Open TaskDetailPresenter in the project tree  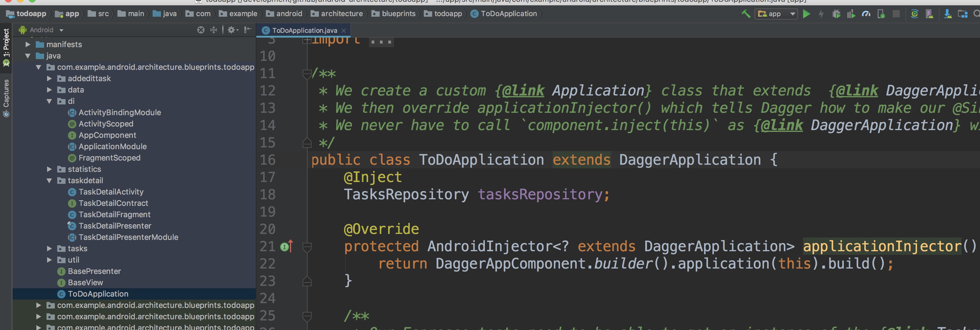click(x=114, y=226)
